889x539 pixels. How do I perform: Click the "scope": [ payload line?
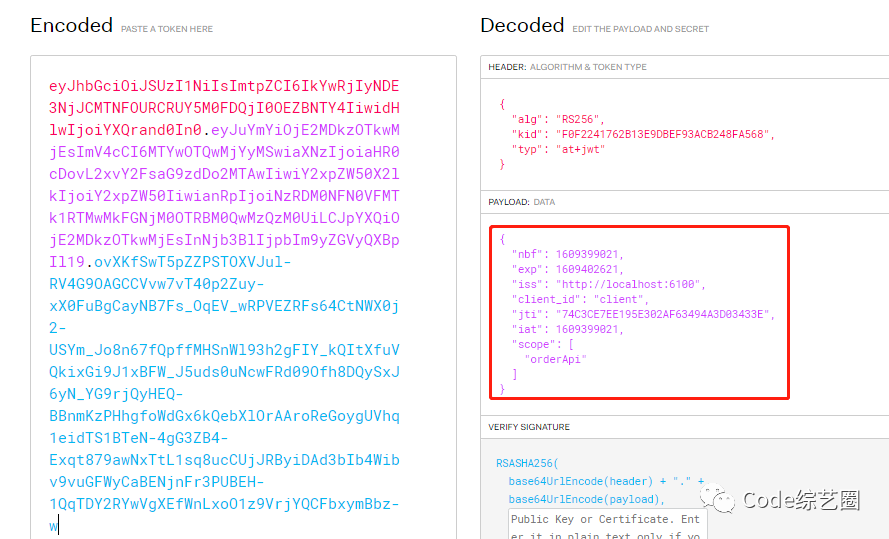click(x=543, y=344)
